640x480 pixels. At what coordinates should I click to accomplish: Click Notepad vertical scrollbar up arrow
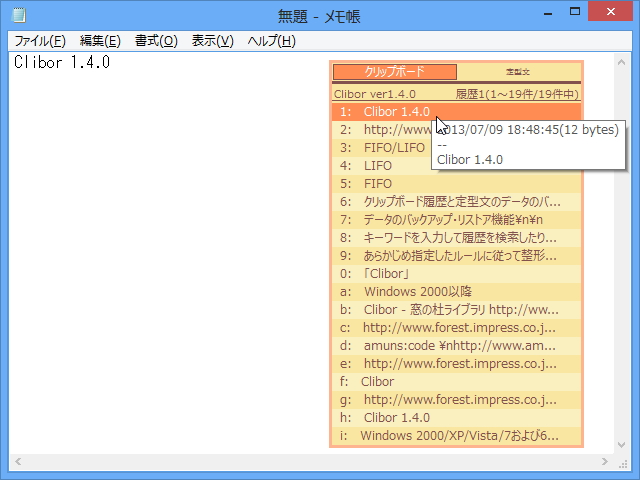[621, 62]
